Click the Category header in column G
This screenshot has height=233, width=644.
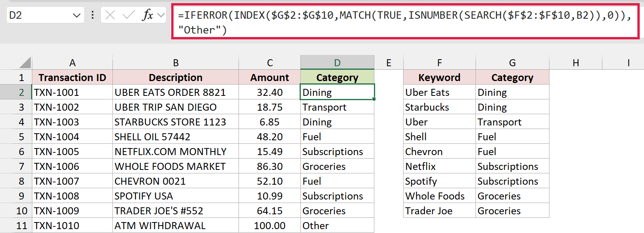512,78
